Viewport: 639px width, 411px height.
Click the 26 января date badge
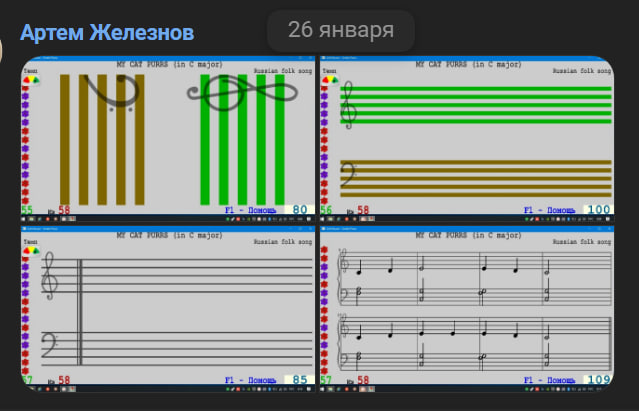(340, 30)
